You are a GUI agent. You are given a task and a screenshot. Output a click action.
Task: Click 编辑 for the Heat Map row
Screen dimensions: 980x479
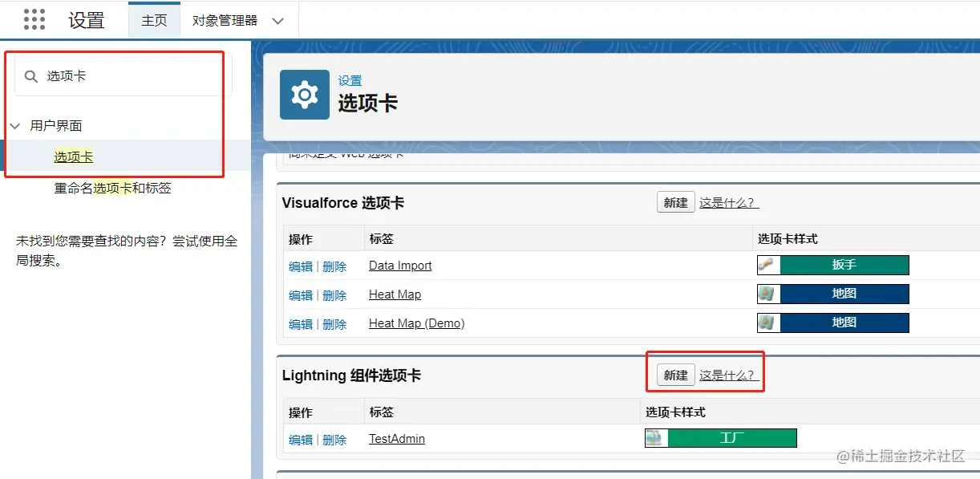tap(301, 295)
